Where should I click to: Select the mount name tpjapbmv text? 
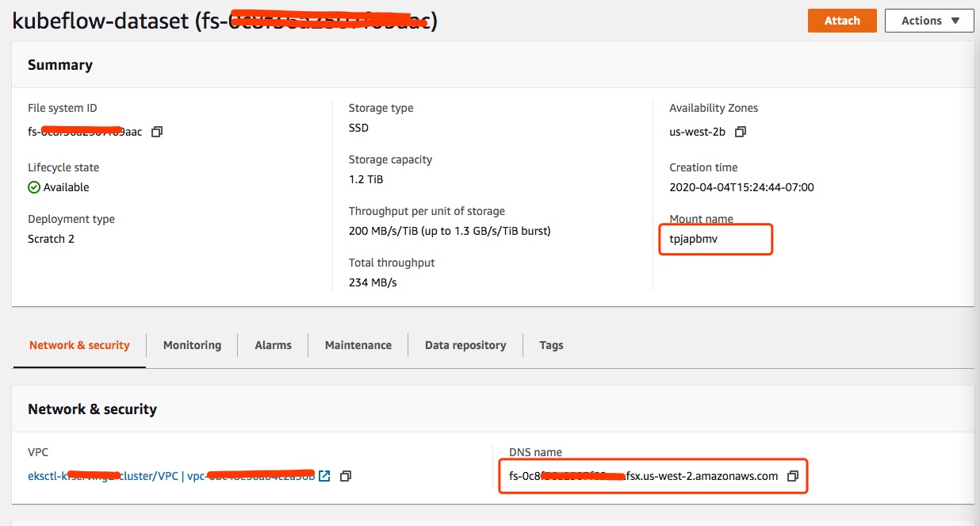point(693,239)
